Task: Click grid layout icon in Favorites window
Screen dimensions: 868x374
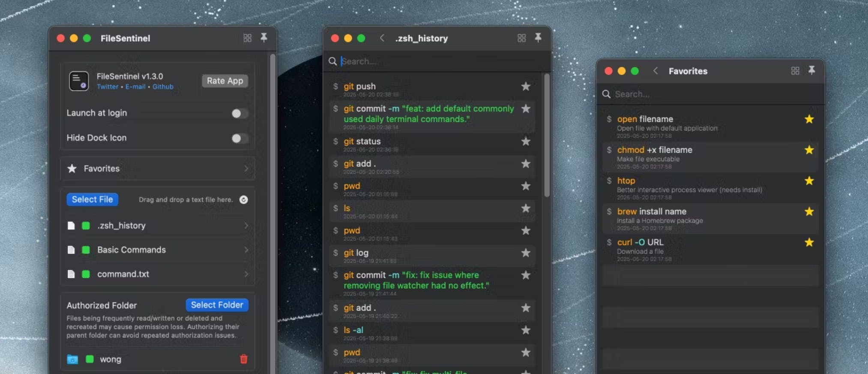Action: pyautogui.click(x=795, y=71)
